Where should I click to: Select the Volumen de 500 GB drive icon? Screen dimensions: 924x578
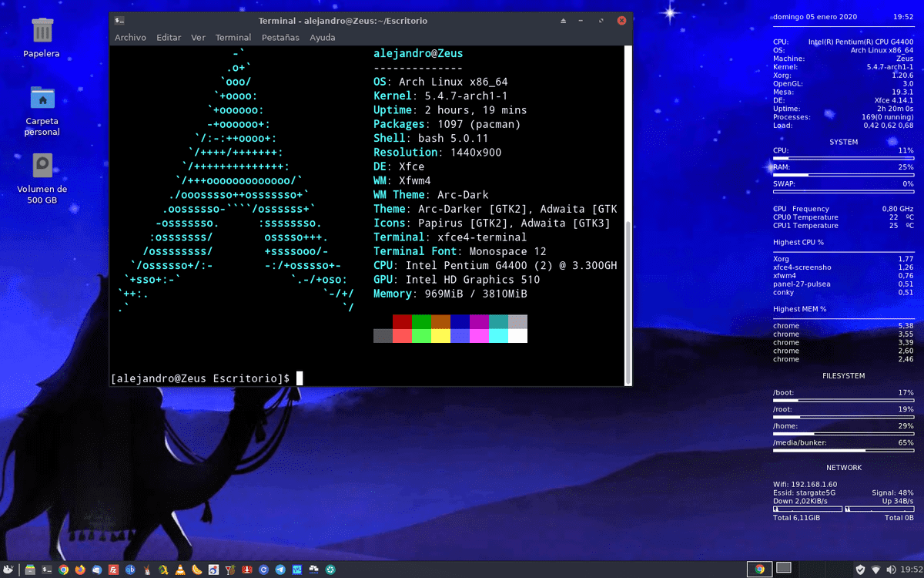(x=42, y=178)
